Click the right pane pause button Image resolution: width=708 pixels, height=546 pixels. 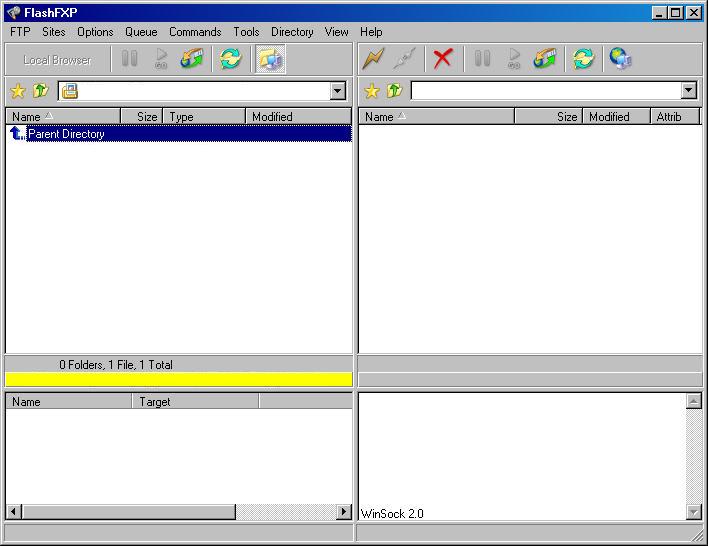tap(482, 59)
